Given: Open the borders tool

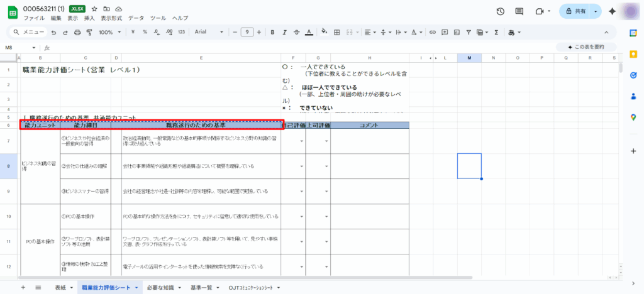Looking at the screenshot, I should point(337,32).
